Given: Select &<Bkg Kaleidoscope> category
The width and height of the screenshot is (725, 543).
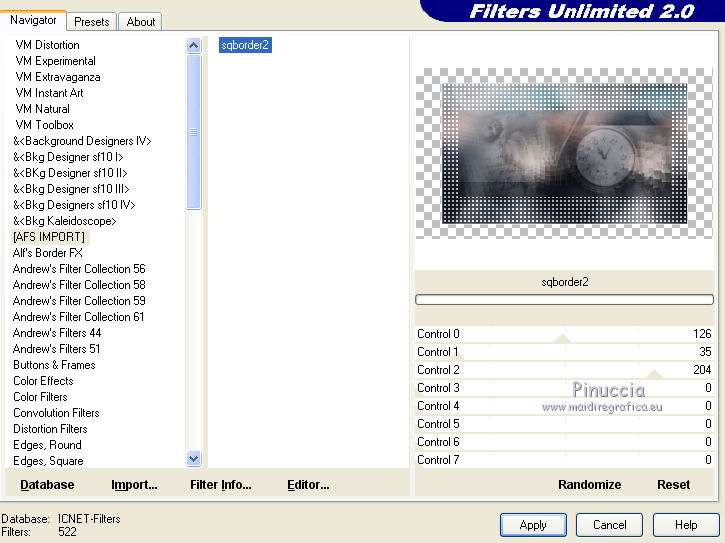Looking at the screenshot, I should click(65, 221).
